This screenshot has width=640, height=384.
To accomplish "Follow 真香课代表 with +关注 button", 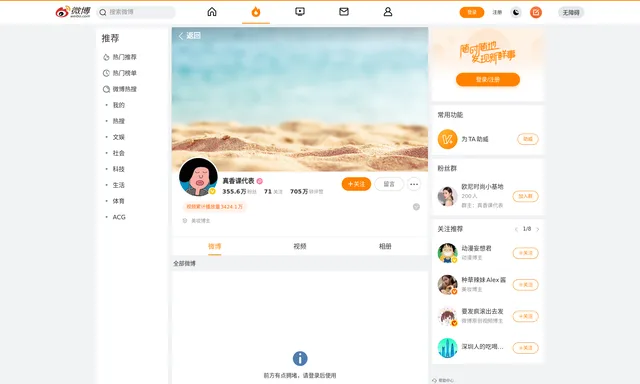I will [x=356, y=184].
